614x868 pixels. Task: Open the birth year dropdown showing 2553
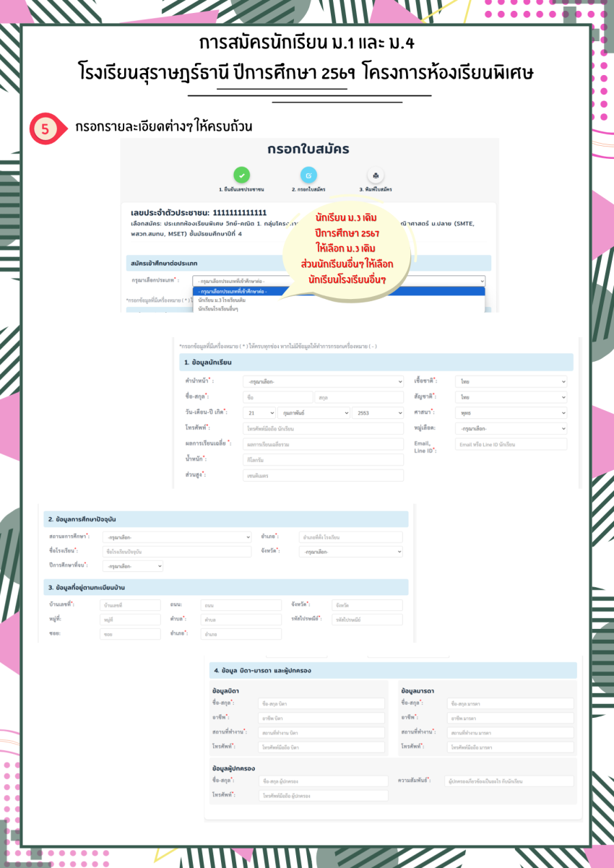tap(377, 413)
